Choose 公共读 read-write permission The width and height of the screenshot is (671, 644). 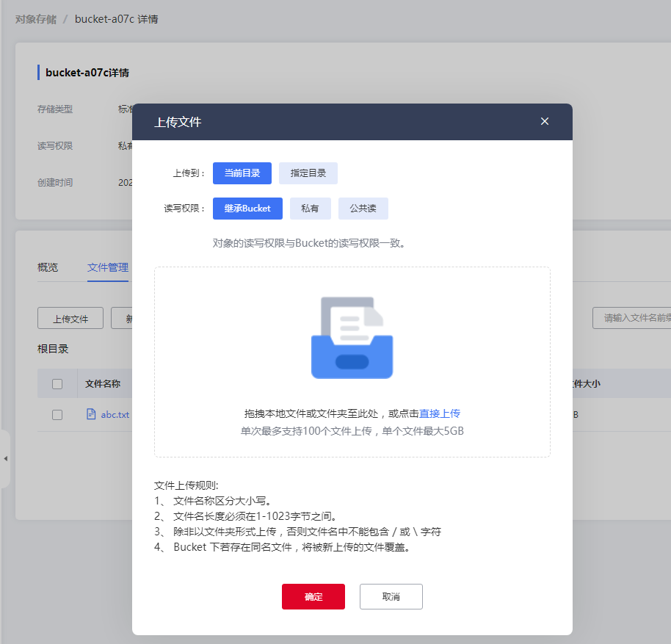[x=363, y=209]
